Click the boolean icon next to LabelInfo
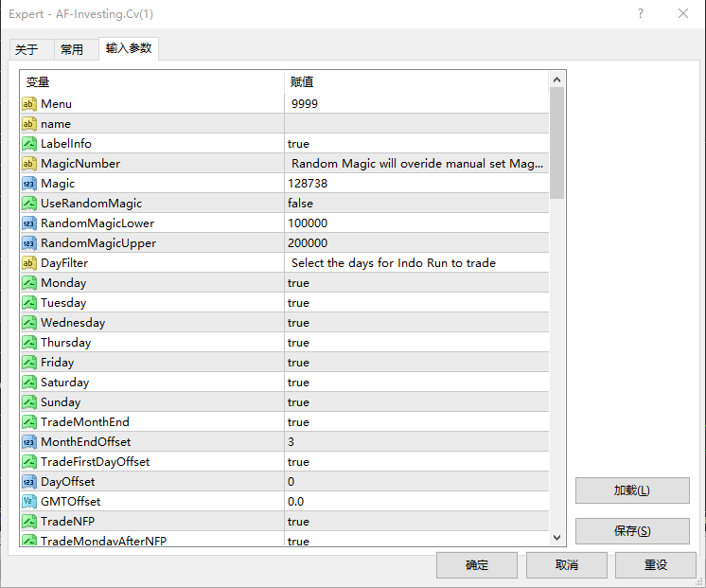This screenshot has width=706, height=588. pos(29,143)
